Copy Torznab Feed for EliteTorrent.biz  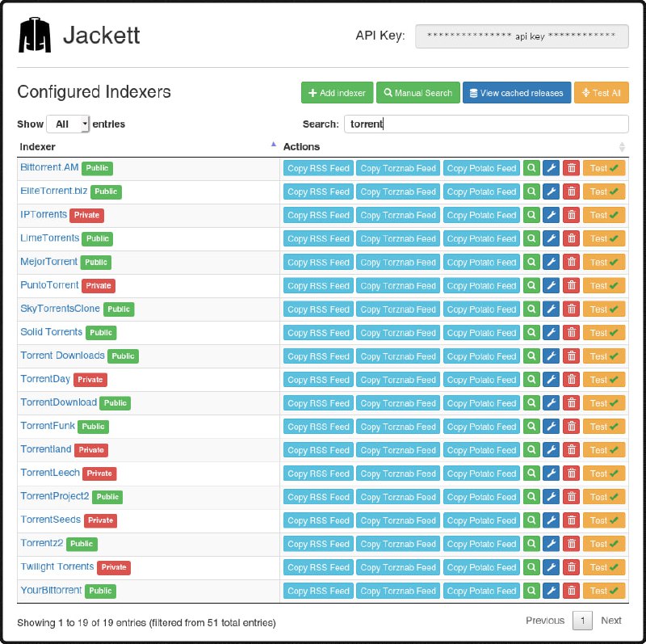[398, 192]
